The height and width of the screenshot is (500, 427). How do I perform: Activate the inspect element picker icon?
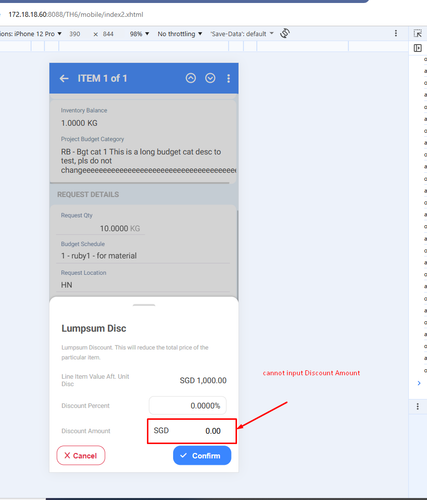click(418, 33)
